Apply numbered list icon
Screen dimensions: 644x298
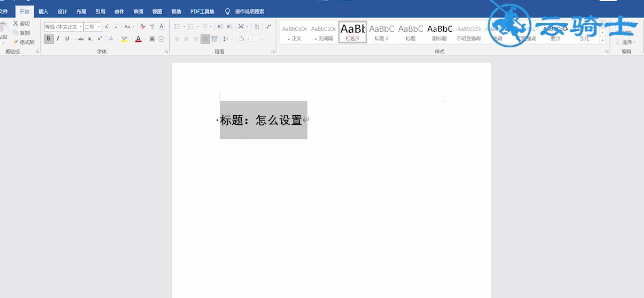pyautogui.click(x=191, y=26)
